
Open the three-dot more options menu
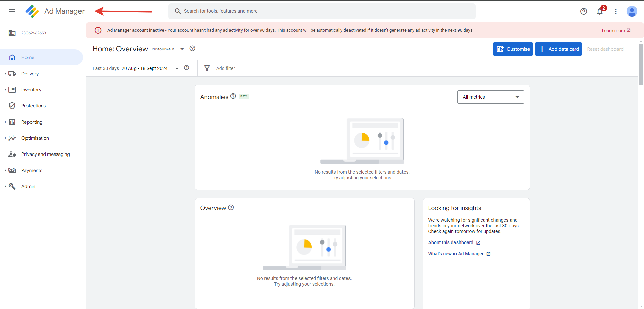click(x=616, y=11)
